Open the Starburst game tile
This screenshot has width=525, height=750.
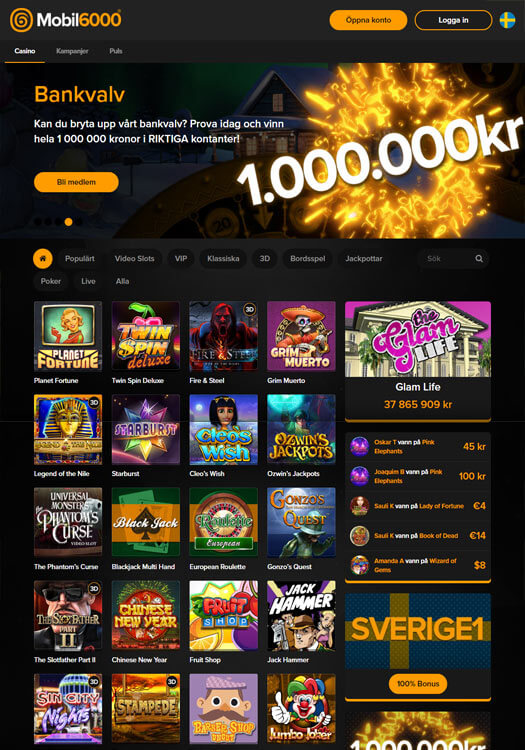145,429
